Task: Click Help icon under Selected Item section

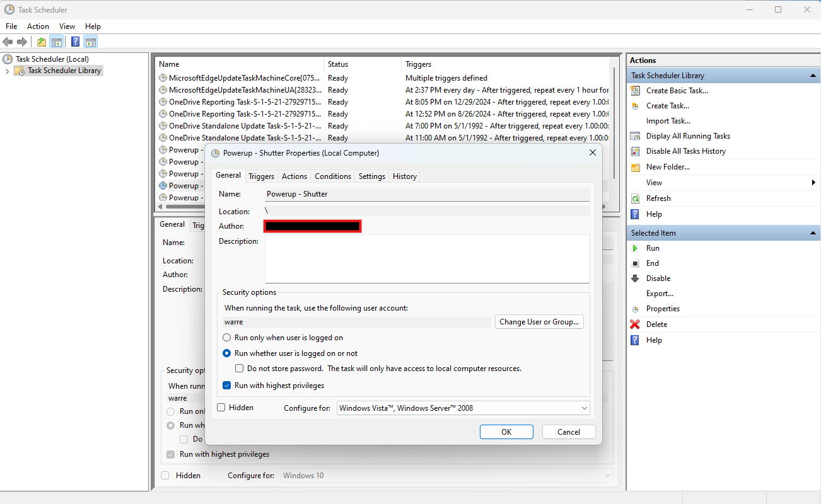Action: tap(635, 340)
